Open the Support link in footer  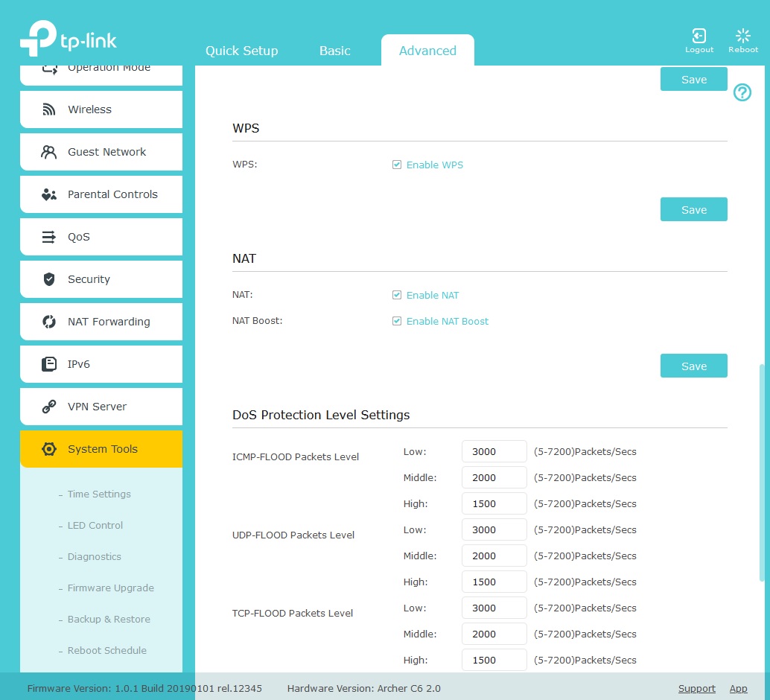696,688
